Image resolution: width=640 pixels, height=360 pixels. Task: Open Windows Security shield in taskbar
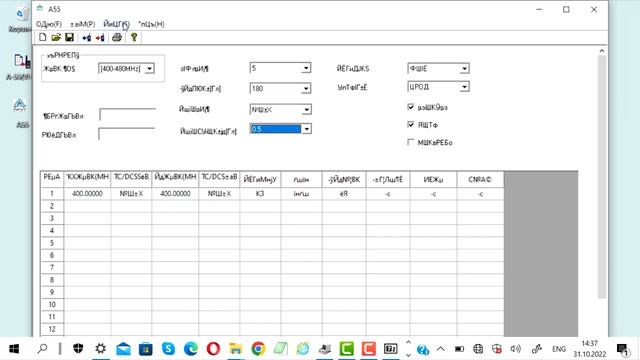pyautogui.click(x=78, y=349)
